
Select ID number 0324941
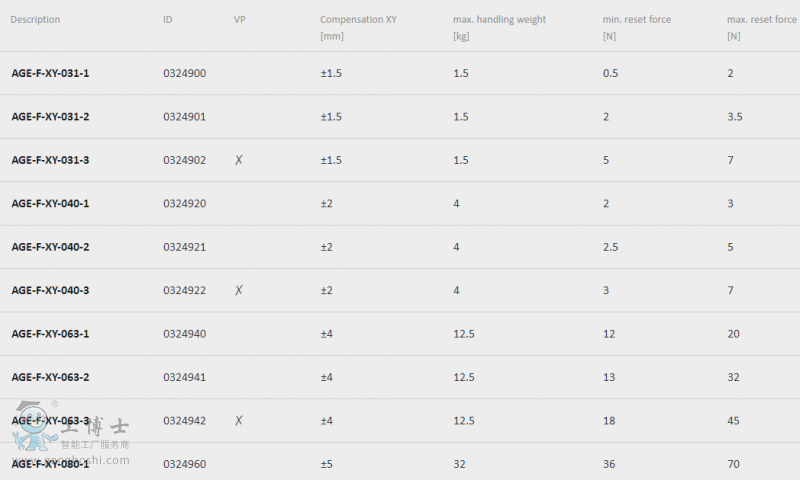click(x=185, y=377)
